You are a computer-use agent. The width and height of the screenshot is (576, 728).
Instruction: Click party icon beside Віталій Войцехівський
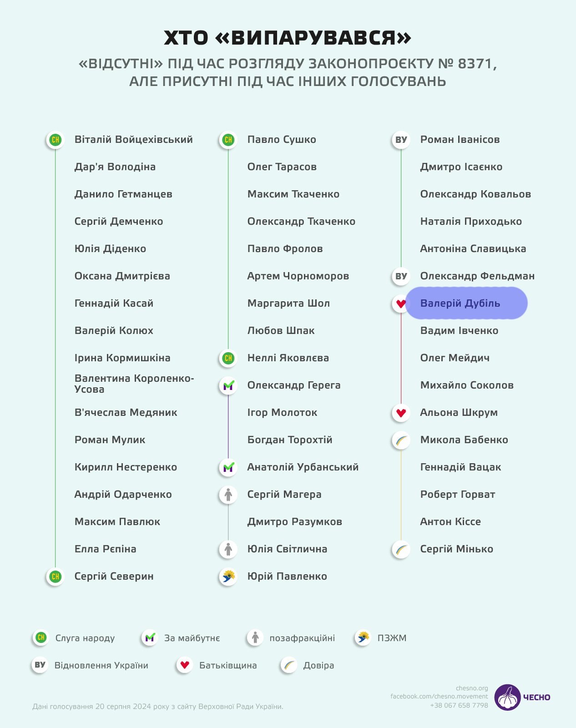pyautogui.click(x=56, y=140)
